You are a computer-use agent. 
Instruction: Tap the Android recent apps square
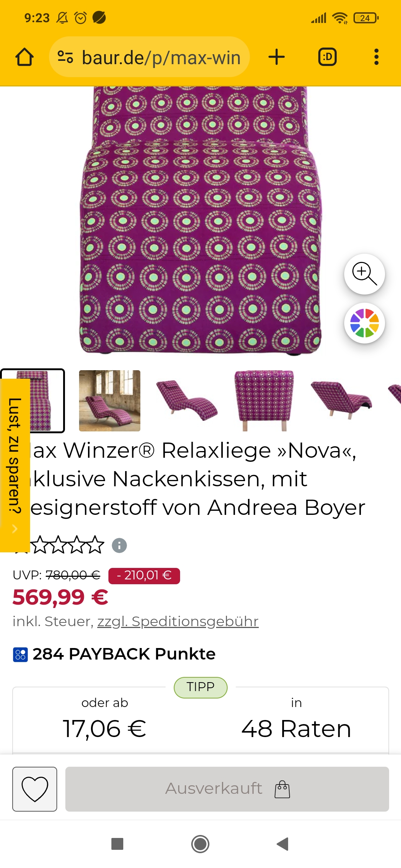click(x=117, y=844)
